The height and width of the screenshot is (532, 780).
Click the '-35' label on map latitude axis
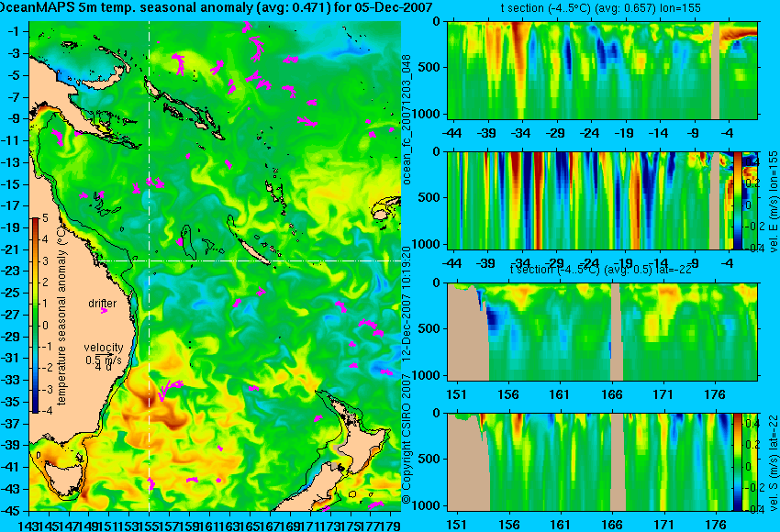10,402
